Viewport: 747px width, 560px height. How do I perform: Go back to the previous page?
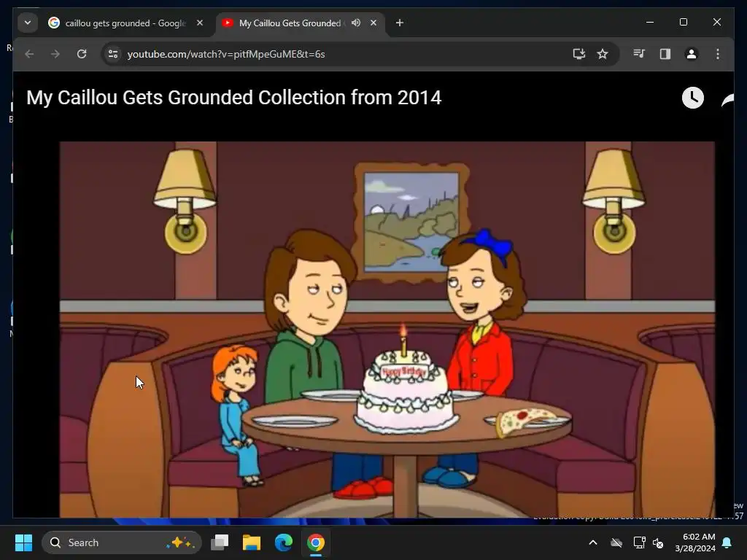click(x=29, y=54)
